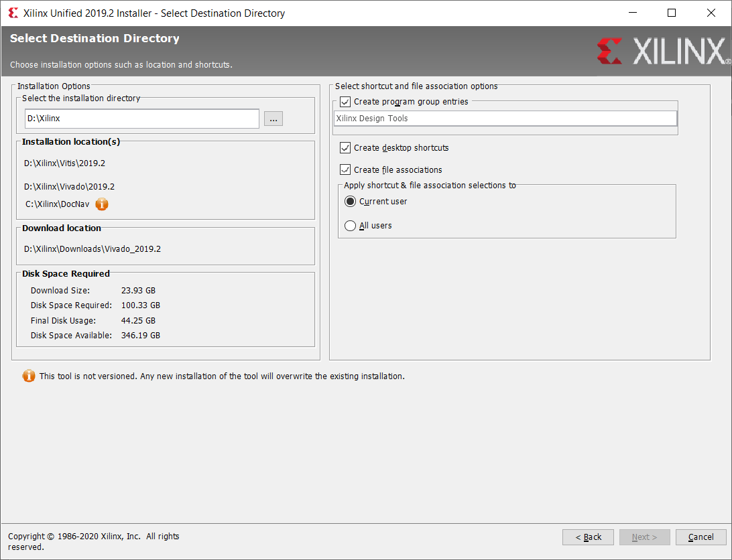Screen dimensions: 732x560
Task: Maximize the installer window
Action: 672,13
